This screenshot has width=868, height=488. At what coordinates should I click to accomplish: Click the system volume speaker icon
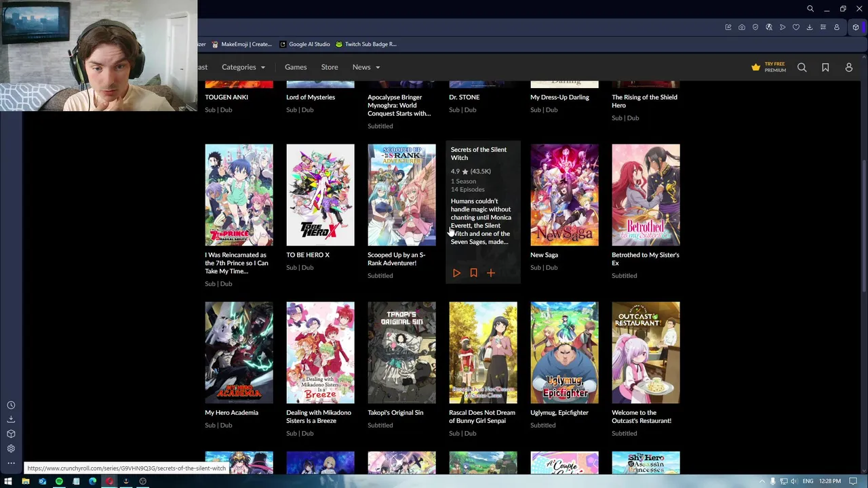[x=793, y=481]
